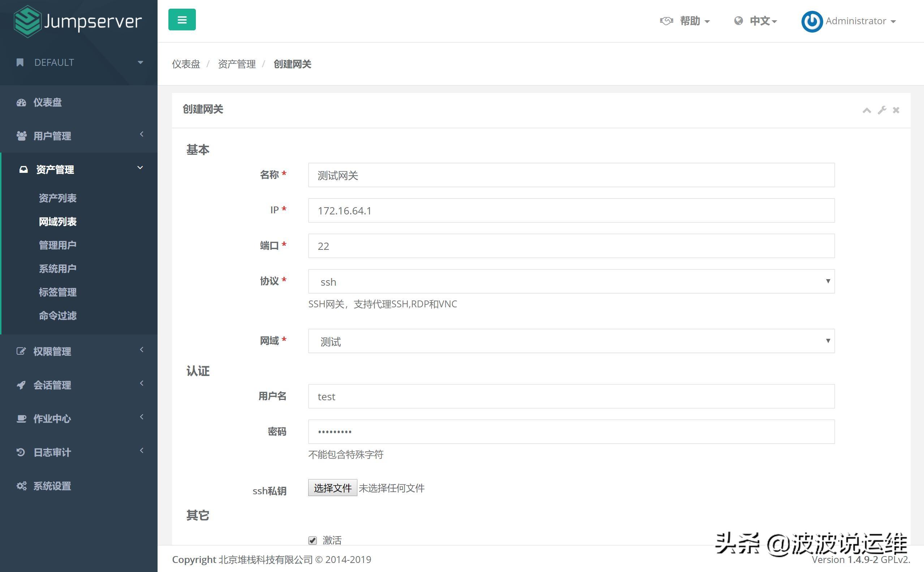This screenshot has height=572, width=924.
Task: Click the handshake help icon
Action: tap(667, 21)
